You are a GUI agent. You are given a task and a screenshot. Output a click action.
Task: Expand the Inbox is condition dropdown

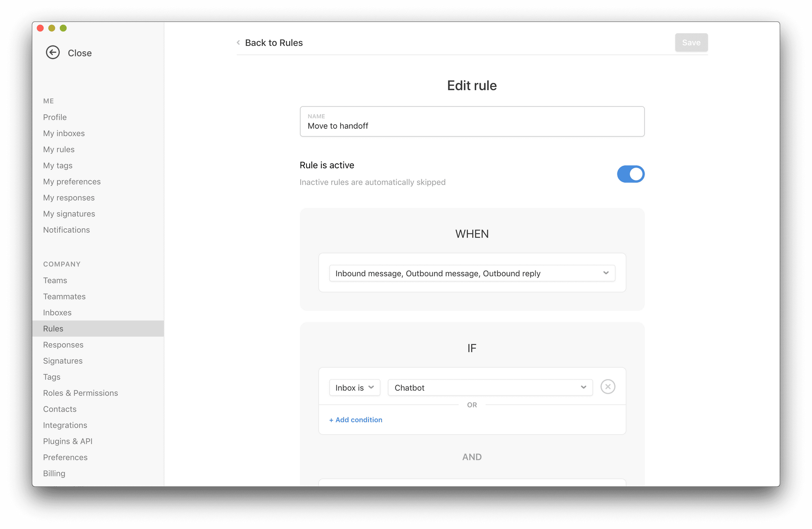pos(354,388)
